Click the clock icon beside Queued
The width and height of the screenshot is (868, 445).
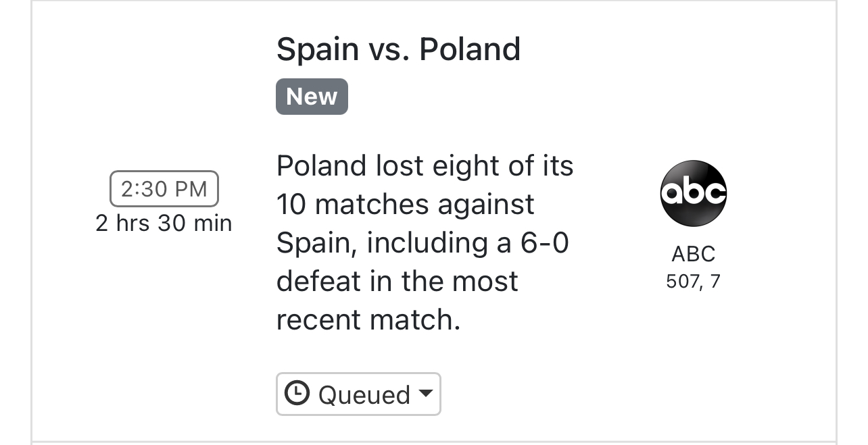(x=297, y=393)
